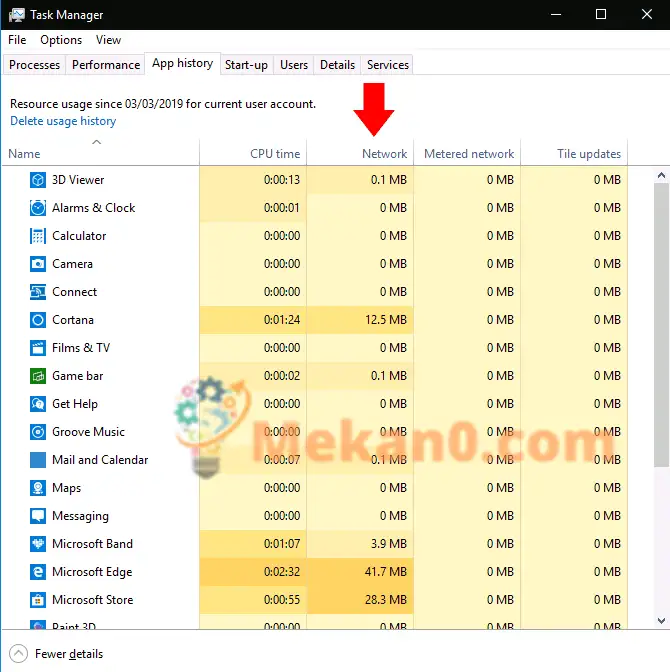Click the Microsoft Edge app icon
The width and height of the screenshot is (670, 672).
pos(38,572)
